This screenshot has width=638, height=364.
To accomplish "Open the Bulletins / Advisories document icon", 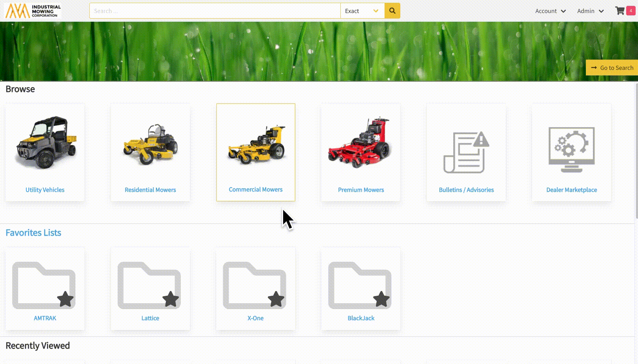I will (x=466, y=152).
